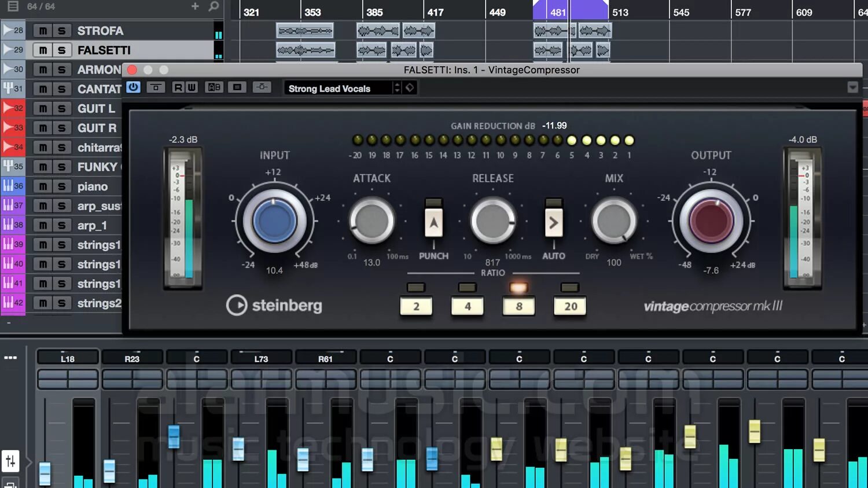
Task: Click the steinberg logo on the compressor
Action: 274,305
